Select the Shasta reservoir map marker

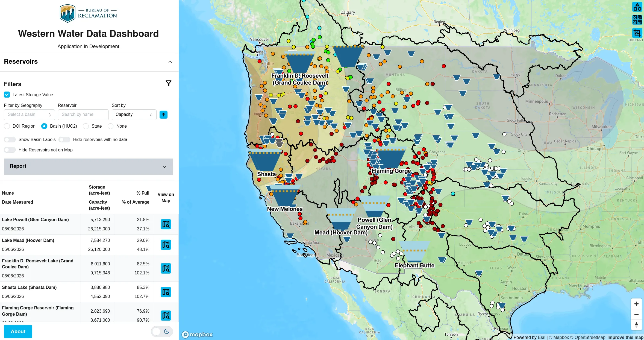[265, 161]
